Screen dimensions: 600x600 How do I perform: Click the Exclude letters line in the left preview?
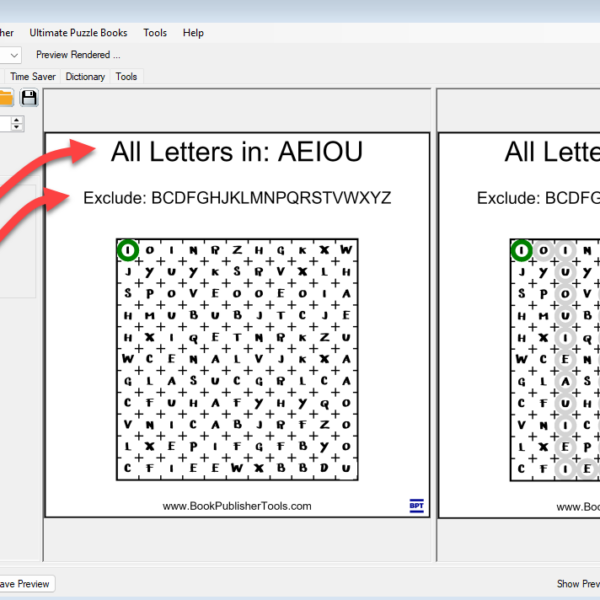click(x=237, y=198)
